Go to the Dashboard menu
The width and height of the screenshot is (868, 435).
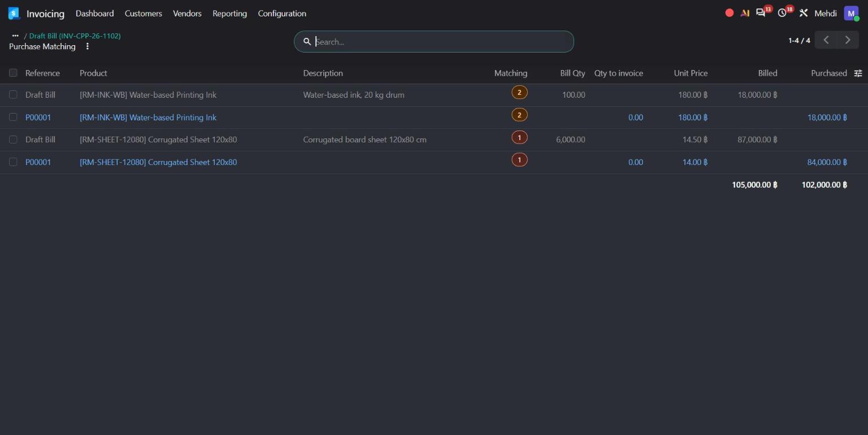click(95, 13)
